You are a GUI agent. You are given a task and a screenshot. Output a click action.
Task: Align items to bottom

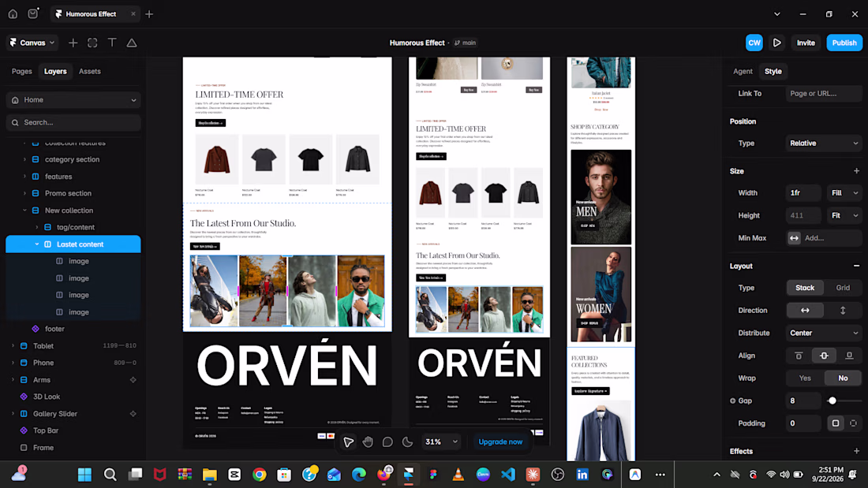(x=849, y=356)
